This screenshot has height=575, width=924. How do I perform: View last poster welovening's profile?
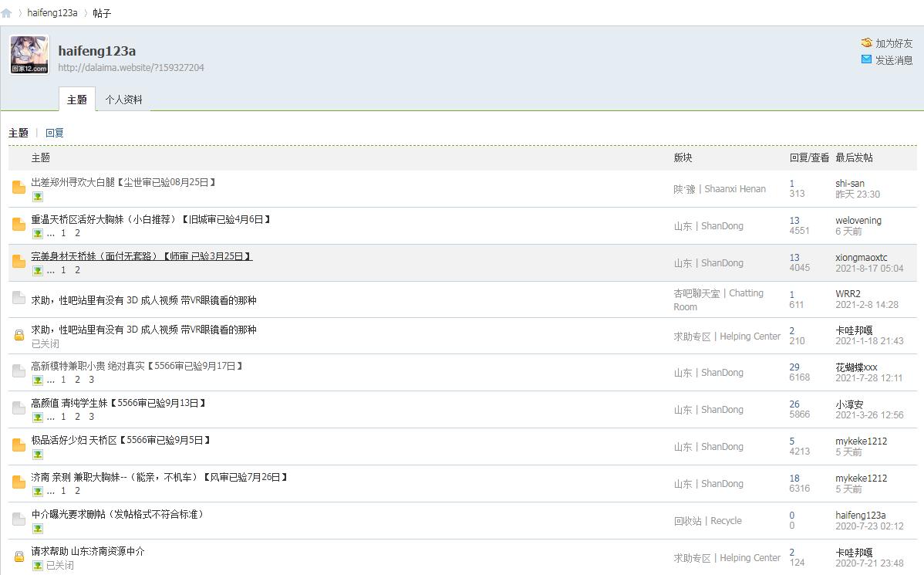tap(858, 220)
